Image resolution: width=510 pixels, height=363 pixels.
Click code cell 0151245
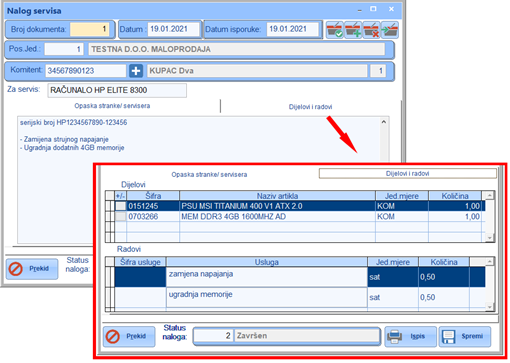click(153, 206)
